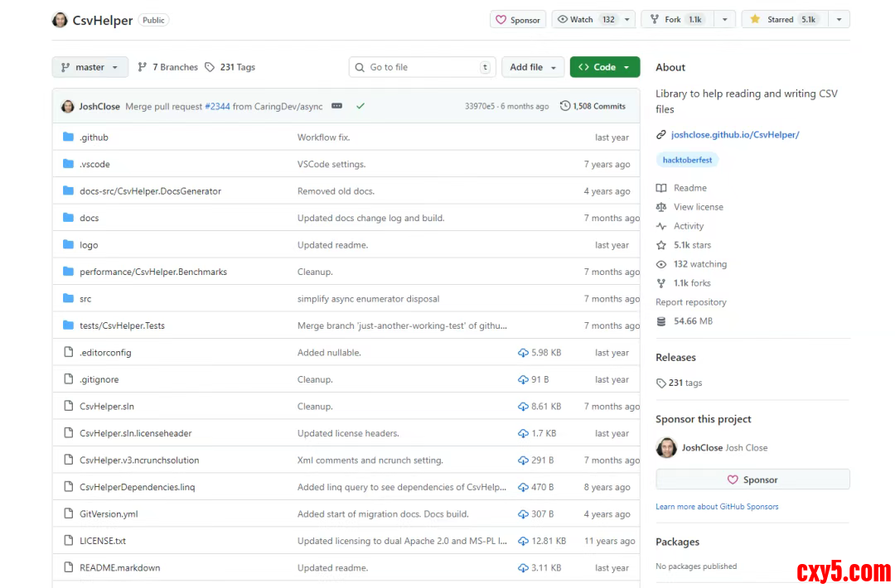Click the Sponsor button at top
Screen dimensions: 895x588
[517, 20]
